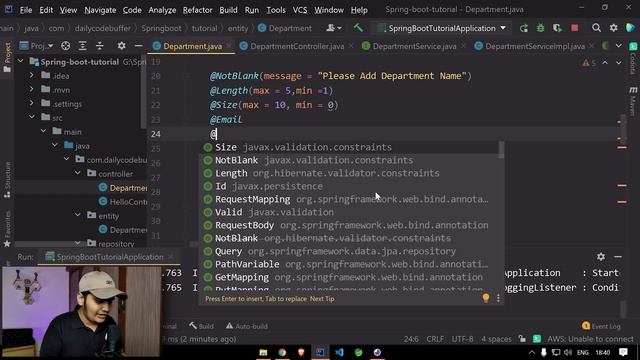Open Project panel options gear
Viewport: 640px width, 360px height.
tap(122, 46)
